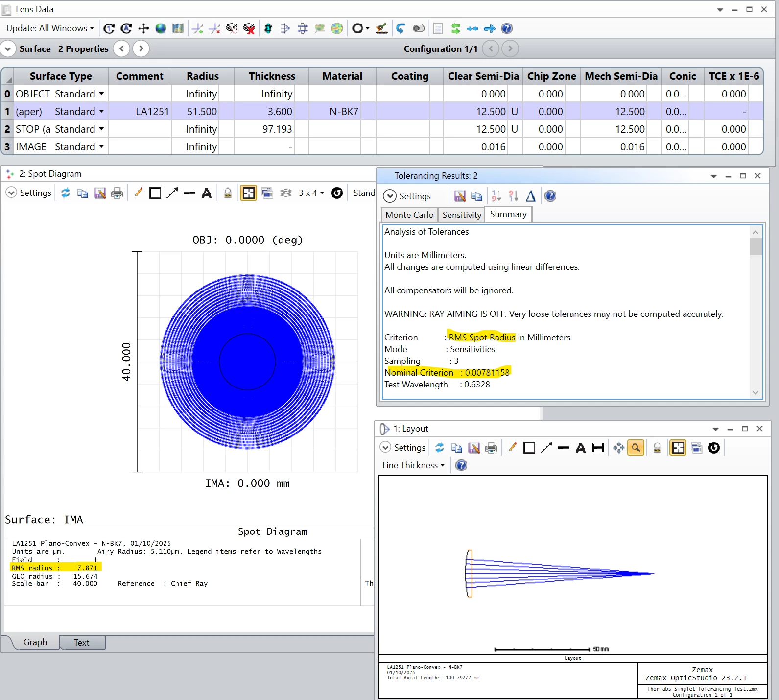
Task: Switch to Graph tab in Spot Diagram
Action: point(35,642)
